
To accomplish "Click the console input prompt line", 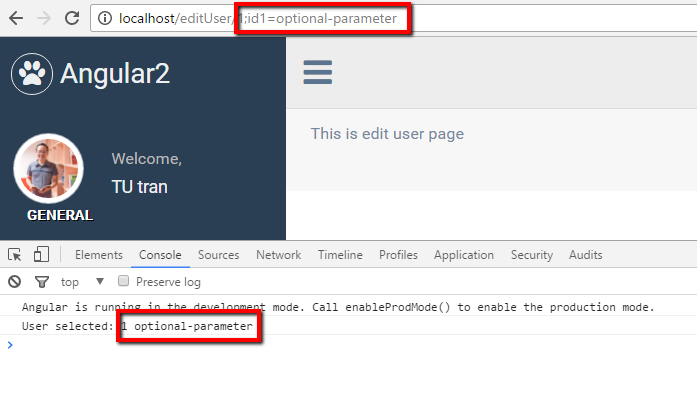I will point(348,345).
